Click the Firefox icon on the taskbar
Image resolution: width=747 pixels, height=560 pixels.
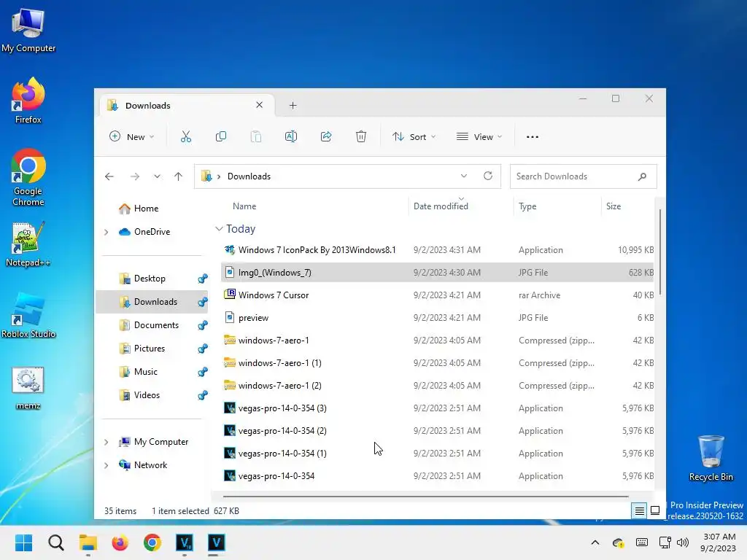pyautogui.click(x=120, y=542)
